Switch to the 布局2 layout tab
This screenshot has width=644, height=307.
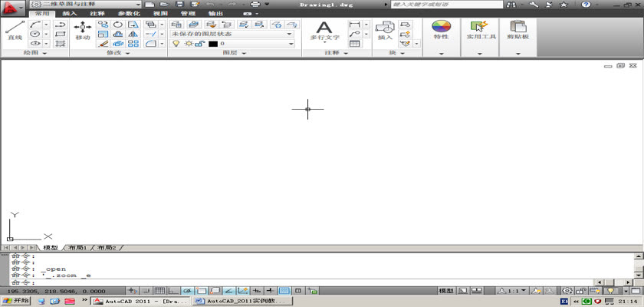point(107,248)
